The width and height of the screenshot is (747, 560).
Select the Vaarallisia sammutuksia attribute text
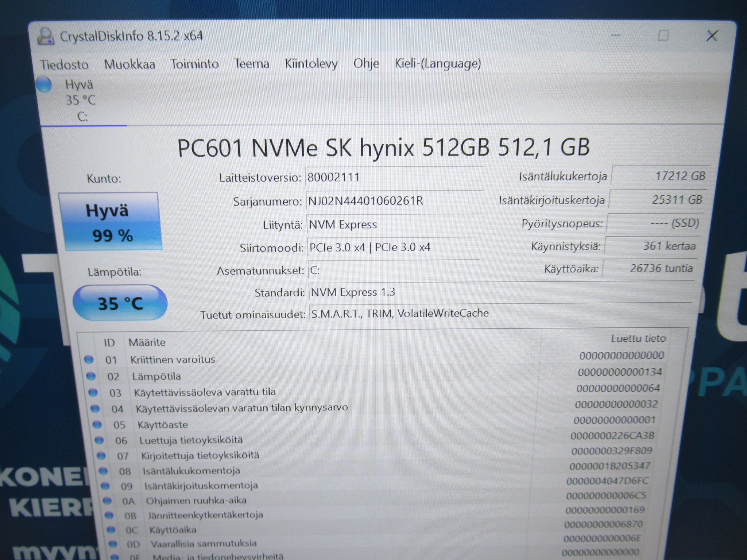coord(204,544)
